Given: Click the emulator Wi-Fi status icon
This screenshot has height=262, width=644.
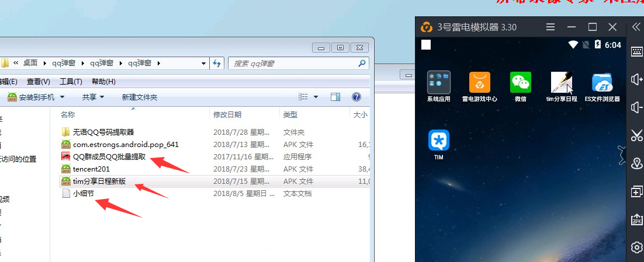Looking at the screenshot, I should pos(573,44).
